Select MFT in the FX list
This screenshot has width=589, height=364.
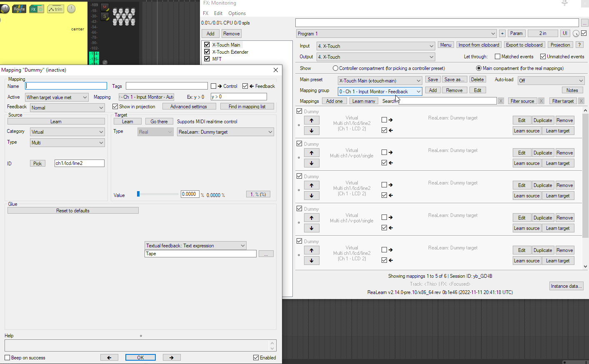217,59
